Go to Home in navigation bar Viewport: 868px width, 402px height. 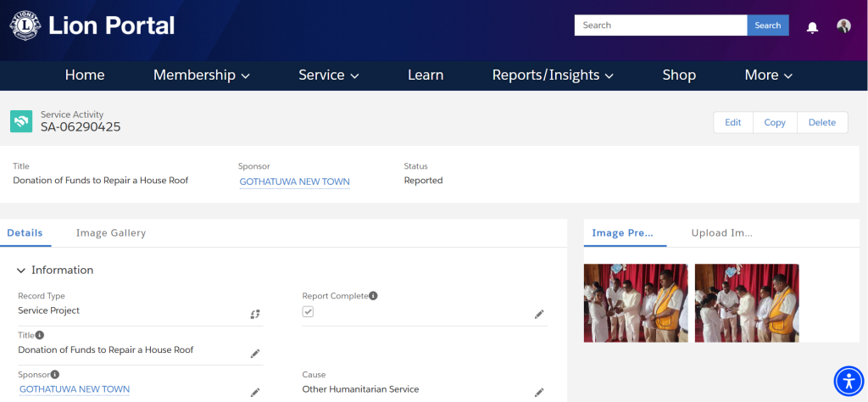click(x=85, y=75)
